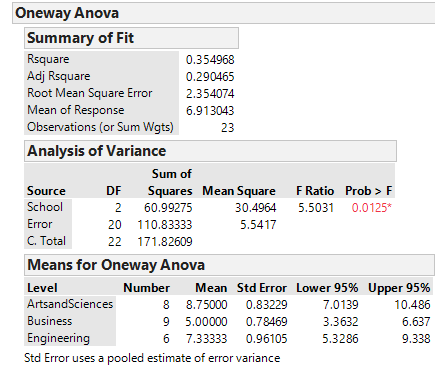Viewport: 435px width, 367px height.
Task: Click the Mean column header
Action: [211, 288]
